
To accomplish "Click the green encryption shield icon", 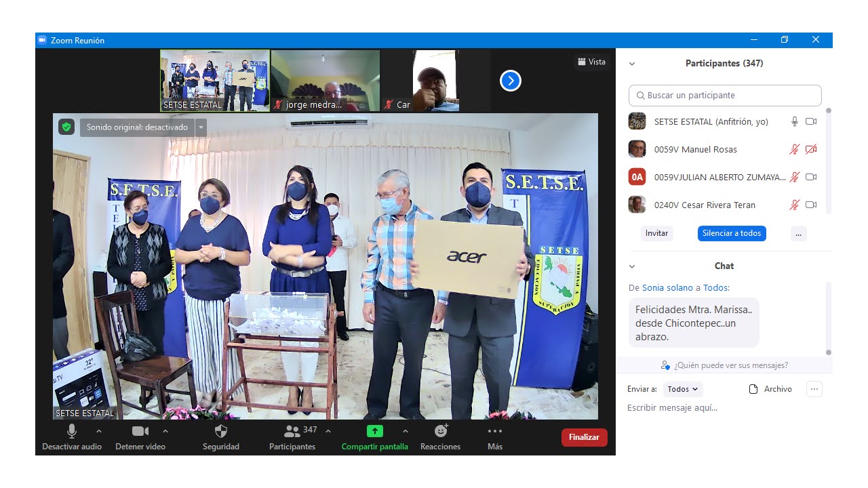I will 66,127.
